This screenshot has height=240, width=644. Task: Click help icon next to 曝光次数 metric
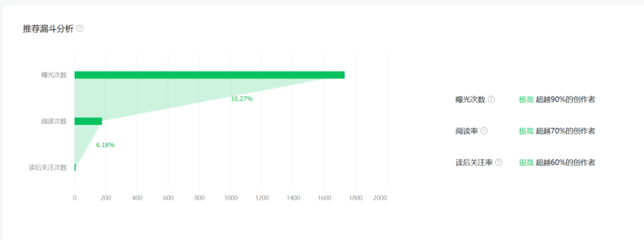click(491, 99)
